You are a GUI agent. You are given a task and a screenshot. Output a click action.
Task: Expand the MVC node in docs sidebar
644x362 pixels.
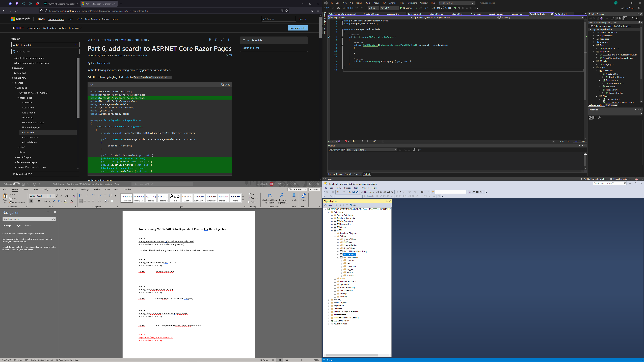[18, 147]
